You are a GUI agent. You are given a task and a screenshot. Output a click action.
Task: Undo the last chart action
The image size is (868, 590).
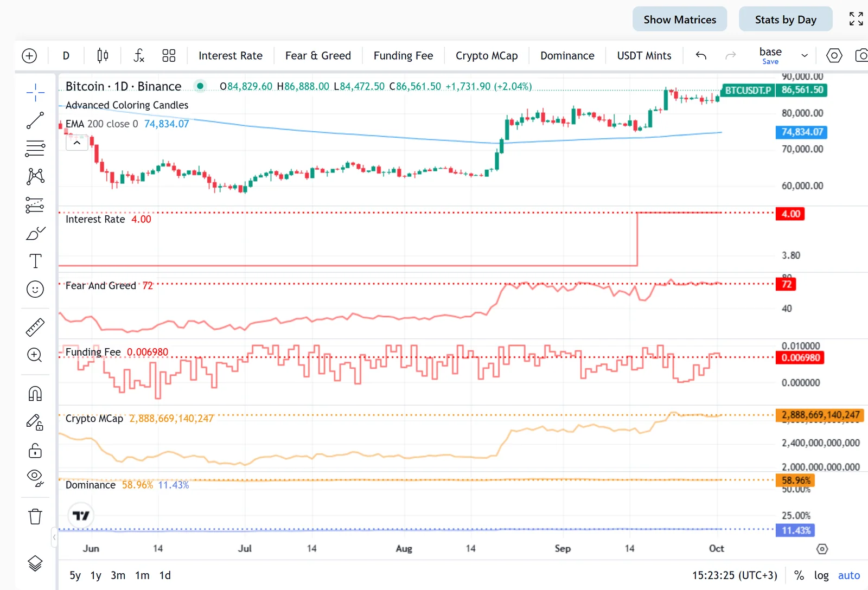[701, 55]
